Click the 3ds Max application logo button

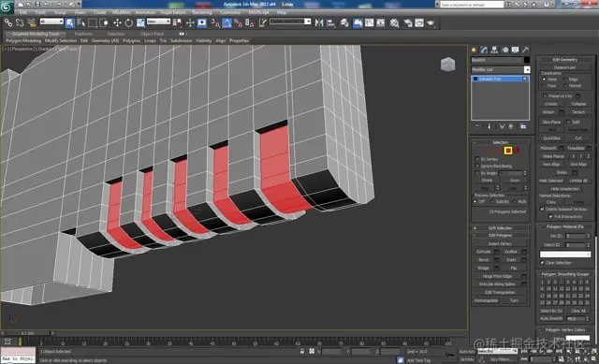7,7
